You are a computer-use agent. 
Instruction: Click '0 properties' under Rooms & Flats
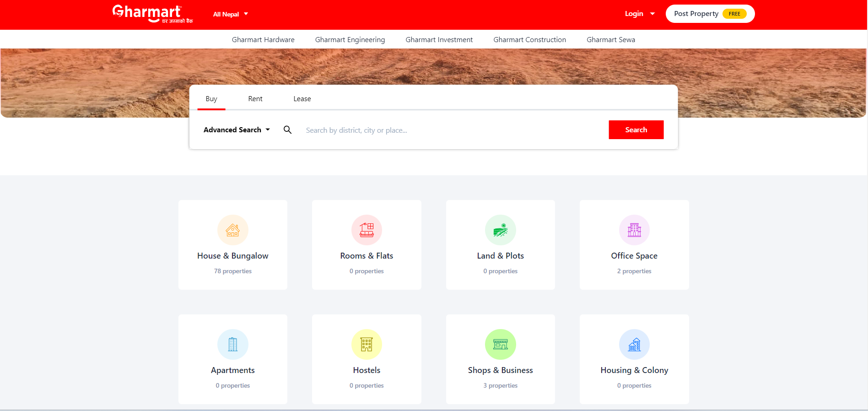[367, 271]
